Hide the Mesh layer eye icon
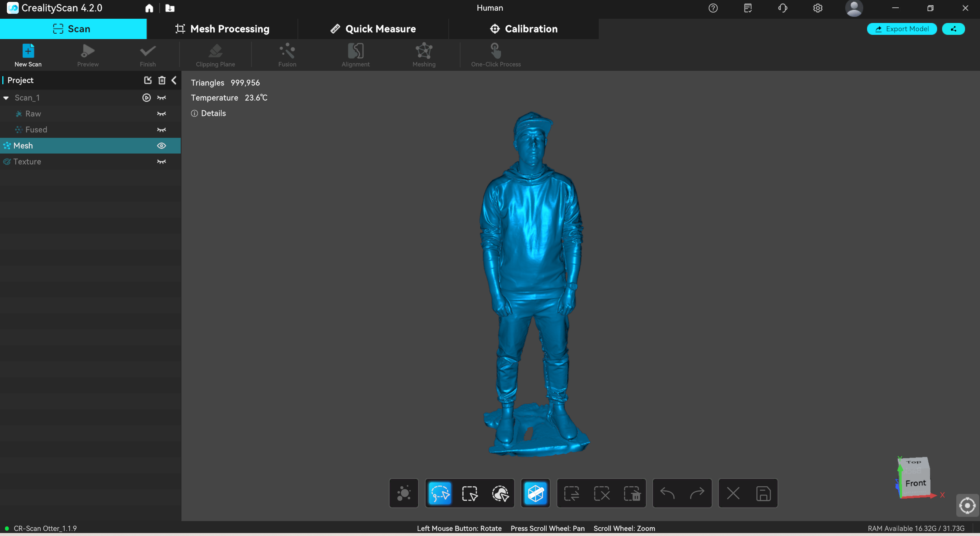980x536 pixels. point(162,145)
